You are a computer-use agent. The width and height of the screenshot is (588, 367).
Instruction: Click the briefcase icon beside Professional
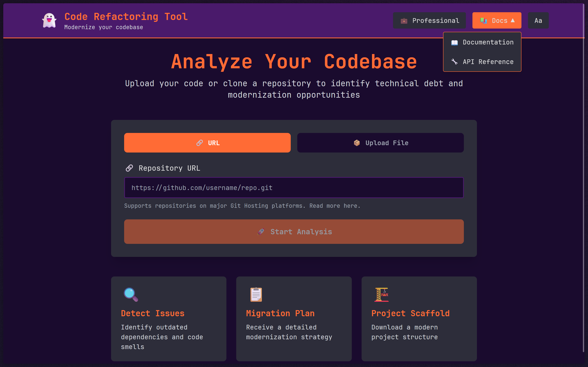[404, 21]
